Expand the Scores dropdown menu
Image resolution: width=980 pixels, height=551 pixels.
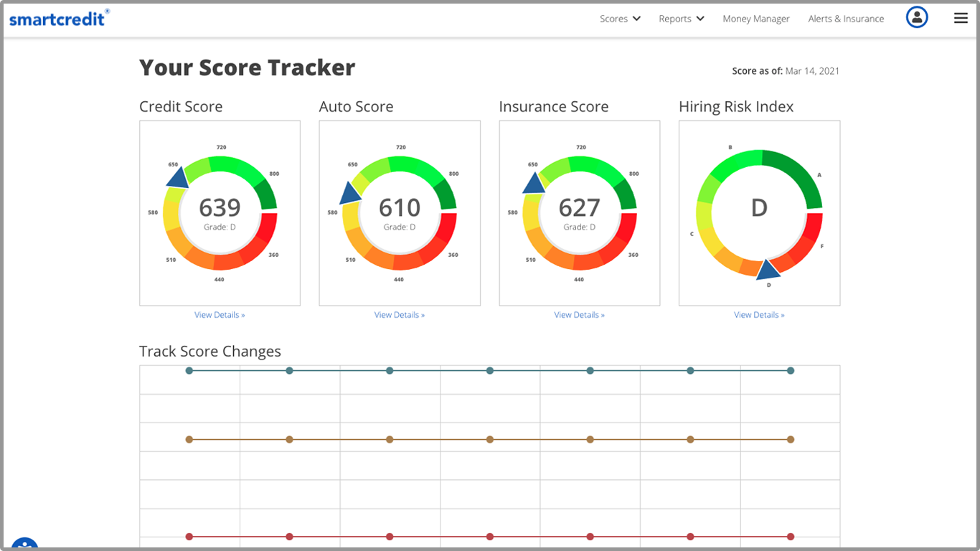pyautogui.click(x=620, y=19)
